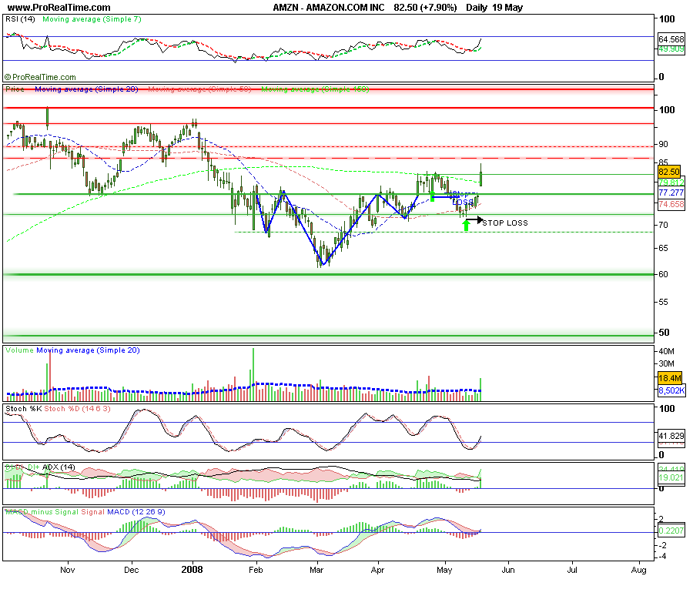Select the Price label in main chart
The image size is (693, 616).
tap(15, 89)
